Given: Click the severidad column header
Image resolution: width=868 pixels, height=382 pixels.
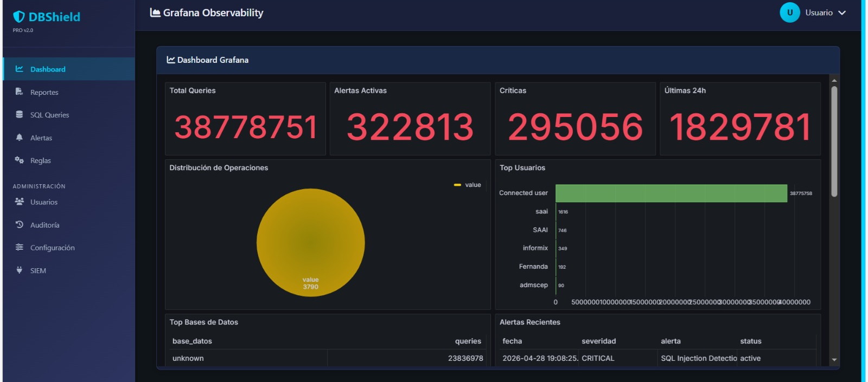Looking at the screenshot, I should pos(599,341).
